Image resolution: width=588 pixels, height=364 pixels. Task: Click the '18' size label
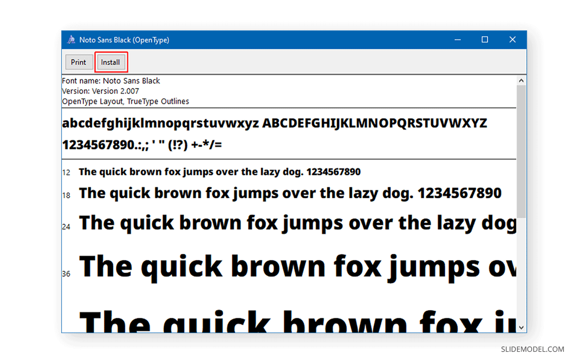tap(66, 195)
